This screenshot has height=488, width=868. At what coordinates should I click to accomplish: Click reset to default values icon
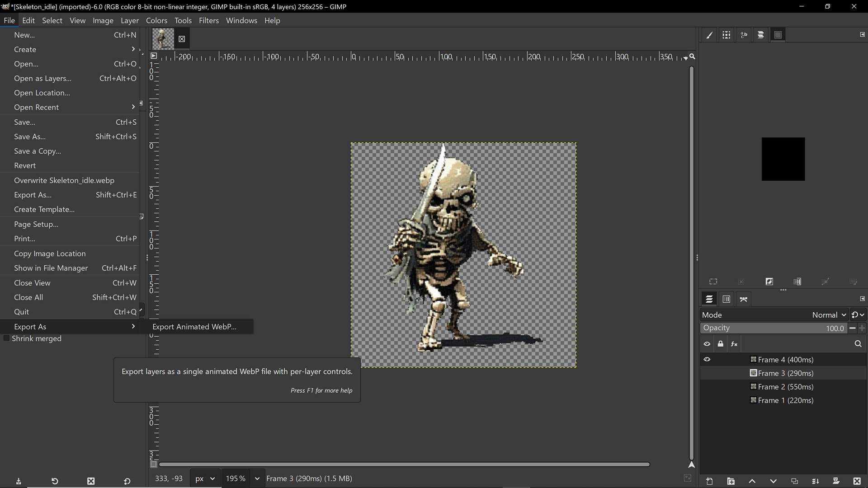[127, 481]
